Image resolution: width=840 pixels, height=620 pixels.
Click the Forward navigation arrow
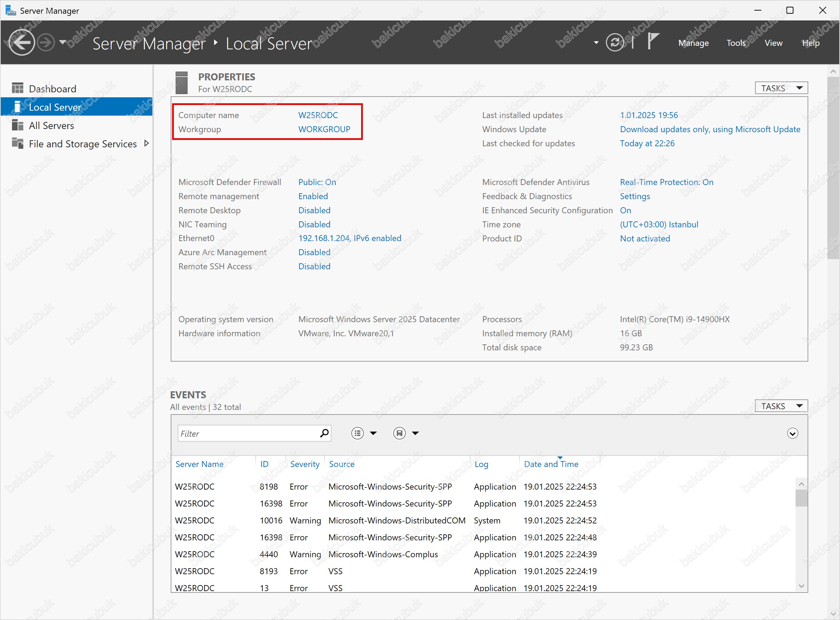click(x=46, y=42)
